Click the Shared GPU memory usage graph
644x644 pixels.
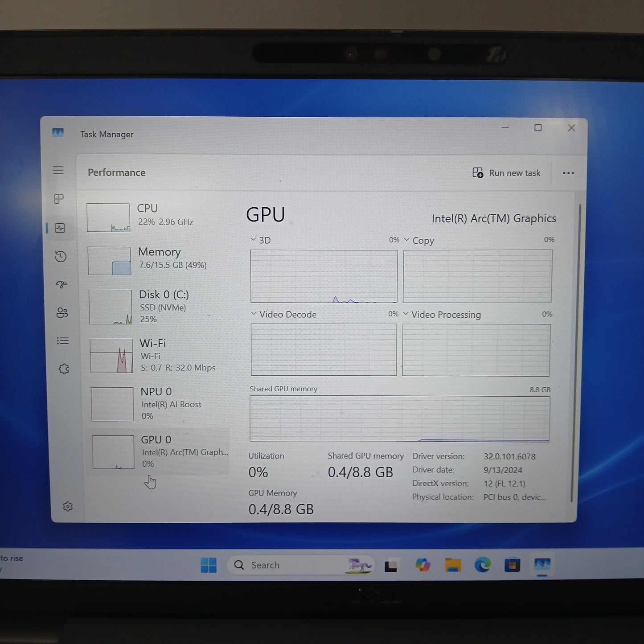pos(400,418)
